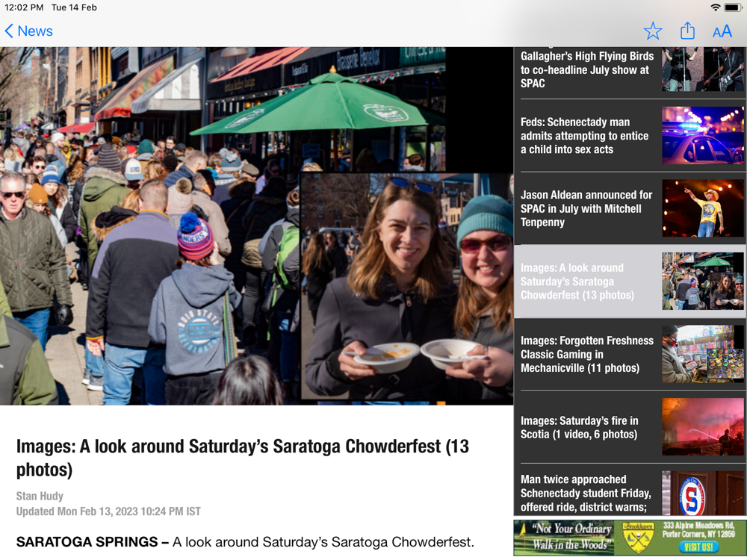
Task: Tap the main Chowderfest crowd photo
Action: point(256,225)
